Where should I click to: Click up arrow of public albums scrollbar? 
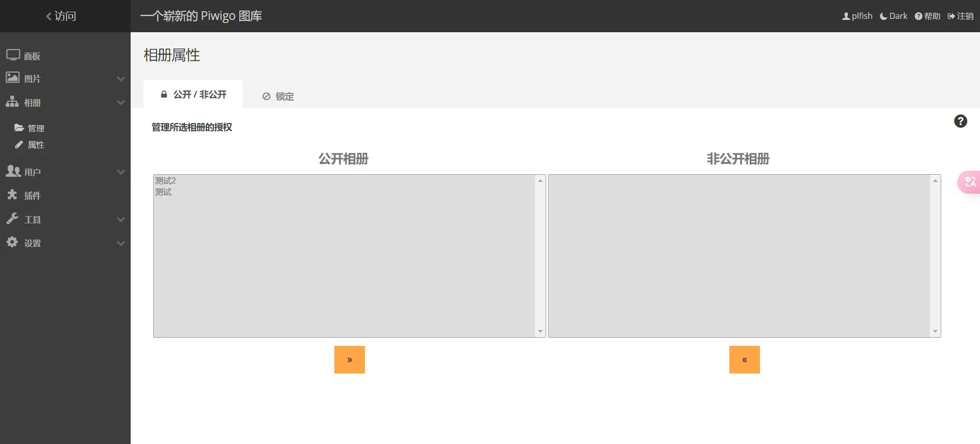540,181
